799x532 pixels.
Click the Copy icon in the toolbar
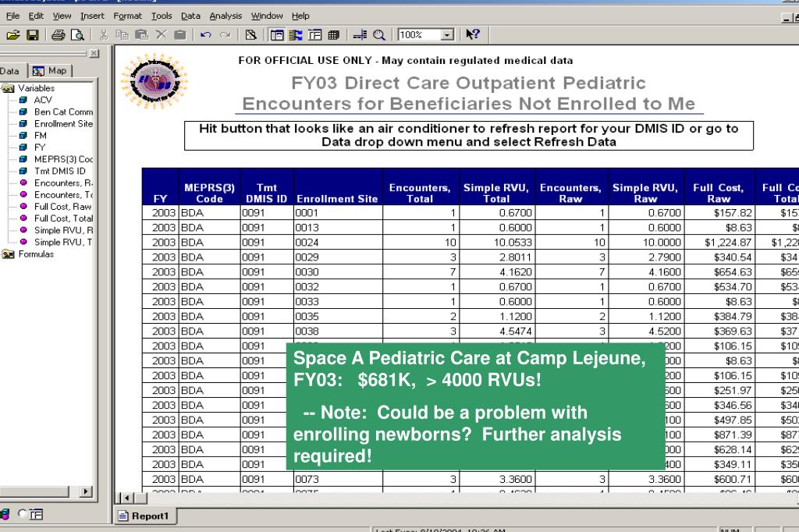pos(122,34)
